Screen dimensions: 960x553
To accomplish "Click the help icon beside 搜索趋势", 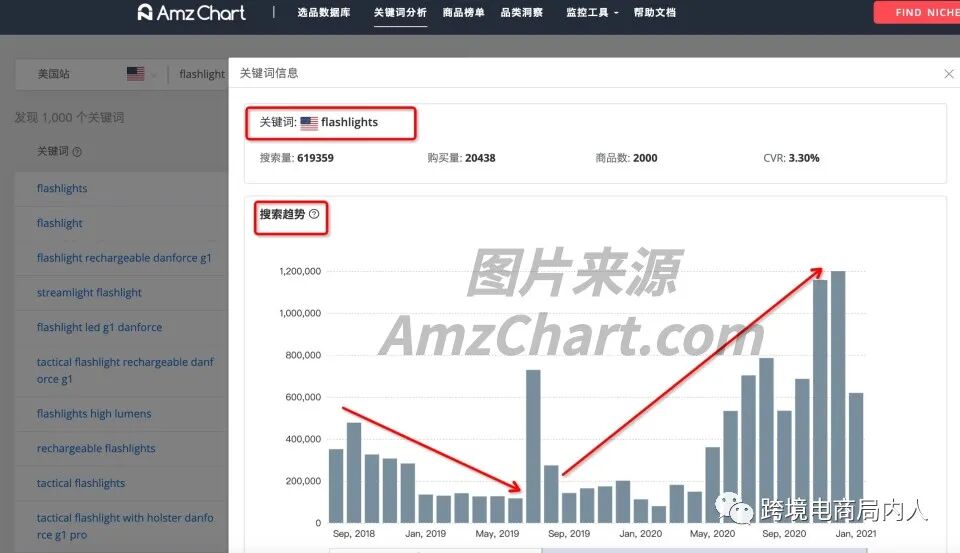I will 314,214.
